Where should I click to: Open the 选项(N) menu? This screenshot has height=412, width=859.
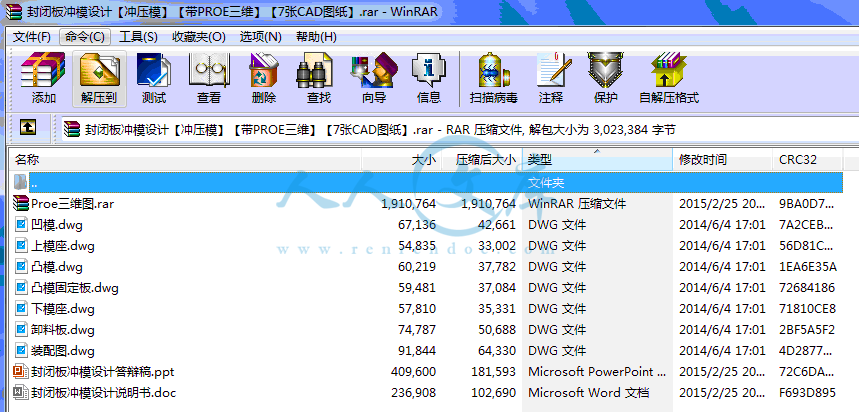click(x=260, y=37)
